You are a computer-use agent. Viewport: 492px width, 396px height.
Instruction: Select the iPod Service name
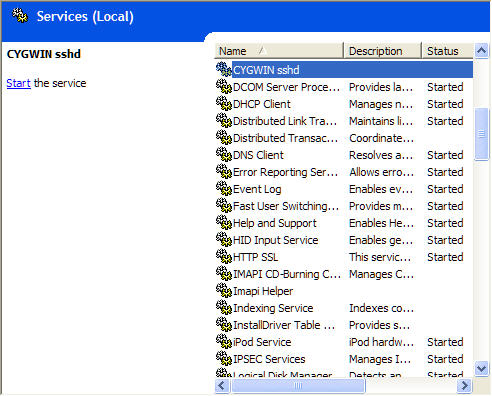[x=262, y=342]
